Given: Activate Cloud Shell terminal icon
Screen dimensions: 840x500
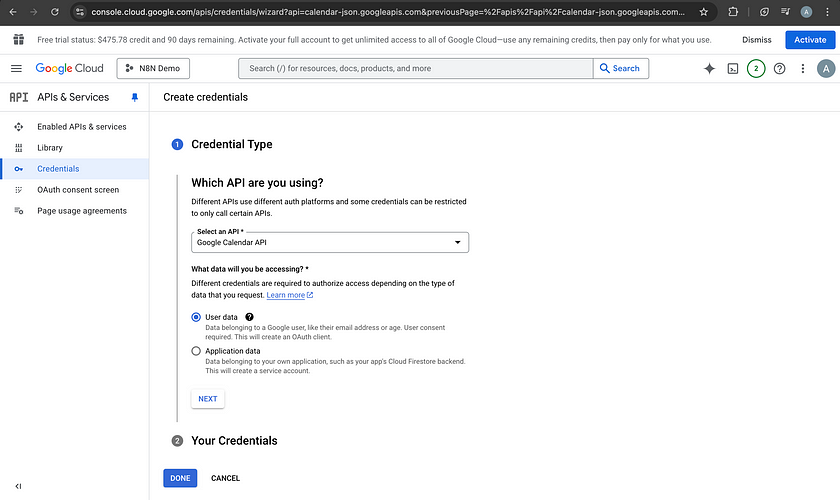Looking at the screenshot, I should tap(733, 69).
